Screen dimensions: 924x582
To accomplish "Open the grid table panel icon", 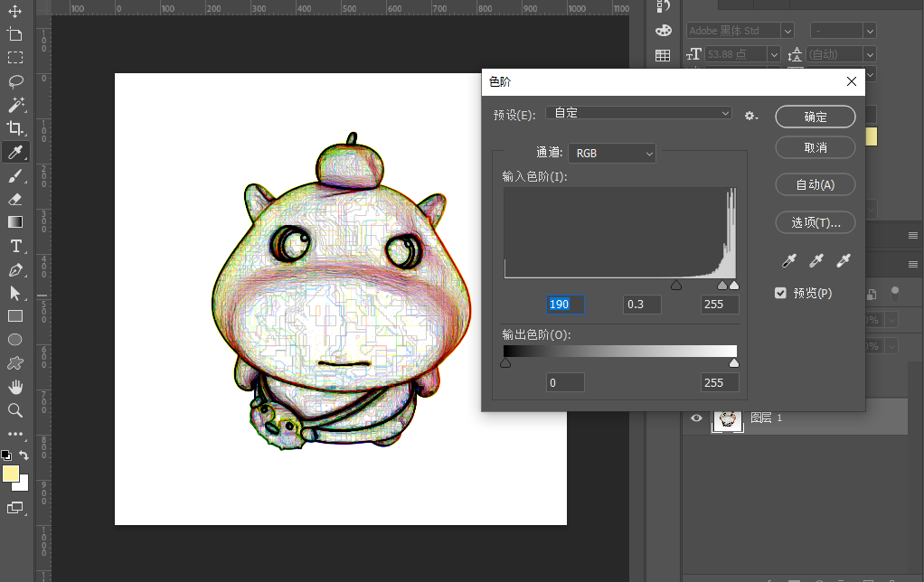I will tap(663, 55).
